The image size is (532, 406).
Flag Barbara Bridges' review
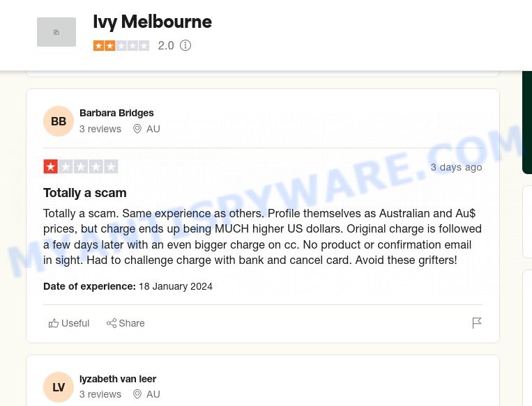point(477,323)
